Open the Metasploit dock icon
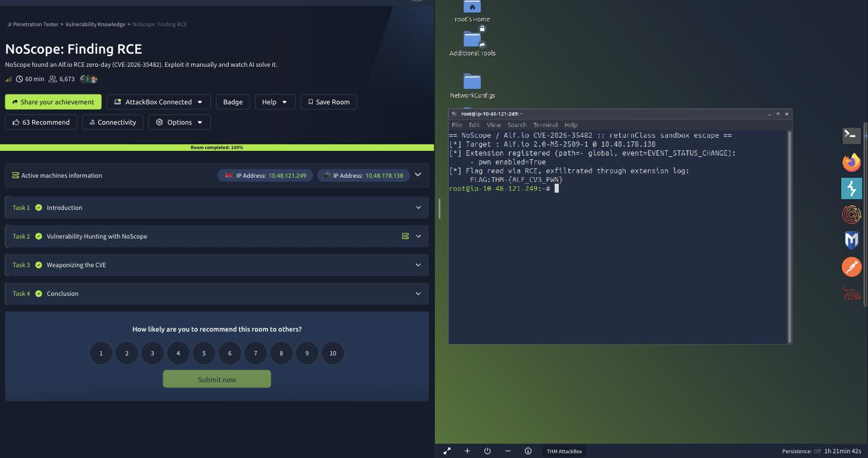This screenshot has width=868, height=458. [851, 240]
